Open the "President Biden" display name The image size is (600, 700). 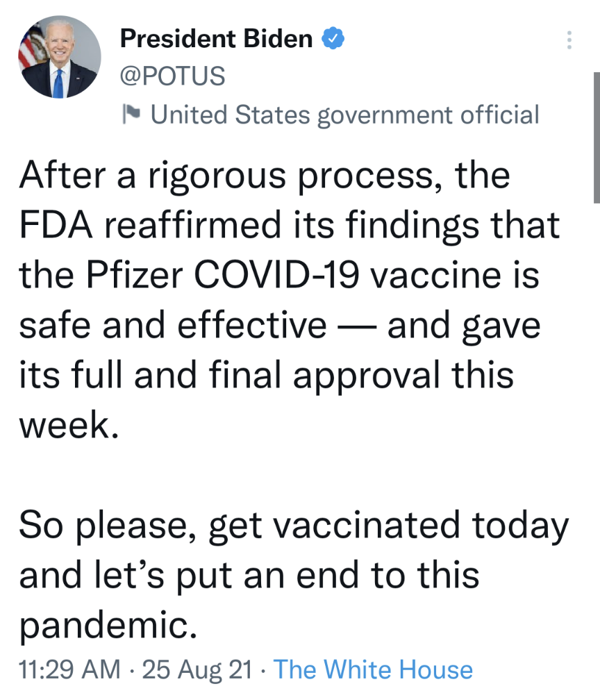pos(216,39)
